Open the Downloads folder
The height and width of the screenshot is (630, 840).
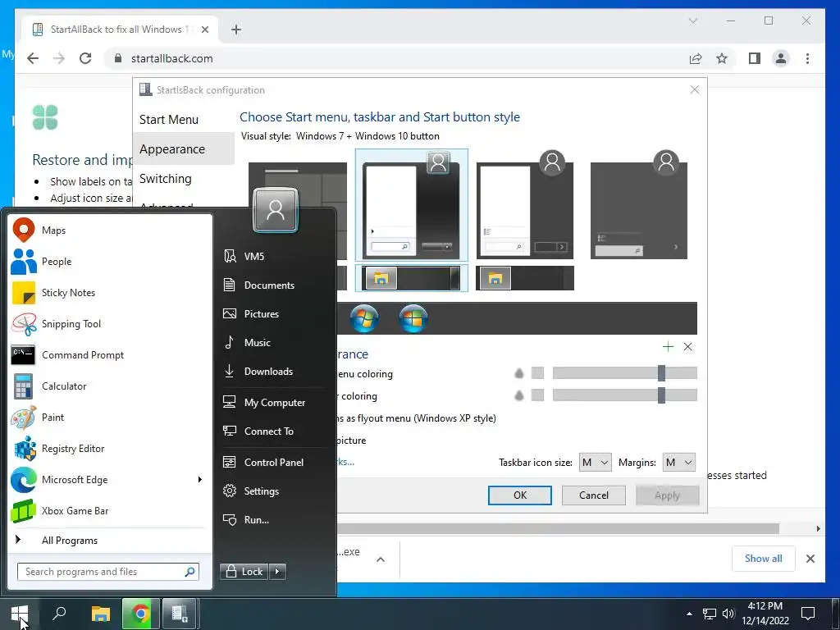(274, 372)
